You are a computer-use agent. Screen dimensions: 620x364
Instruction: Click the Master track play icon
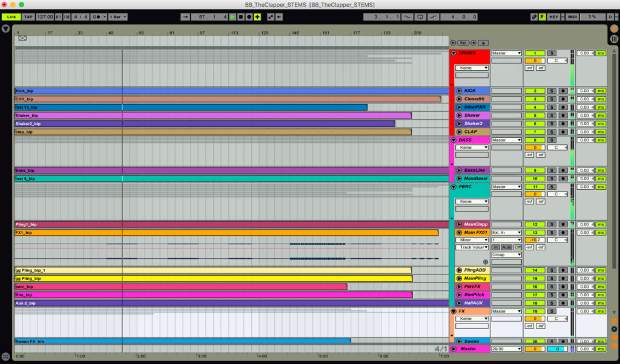point(453,349)
